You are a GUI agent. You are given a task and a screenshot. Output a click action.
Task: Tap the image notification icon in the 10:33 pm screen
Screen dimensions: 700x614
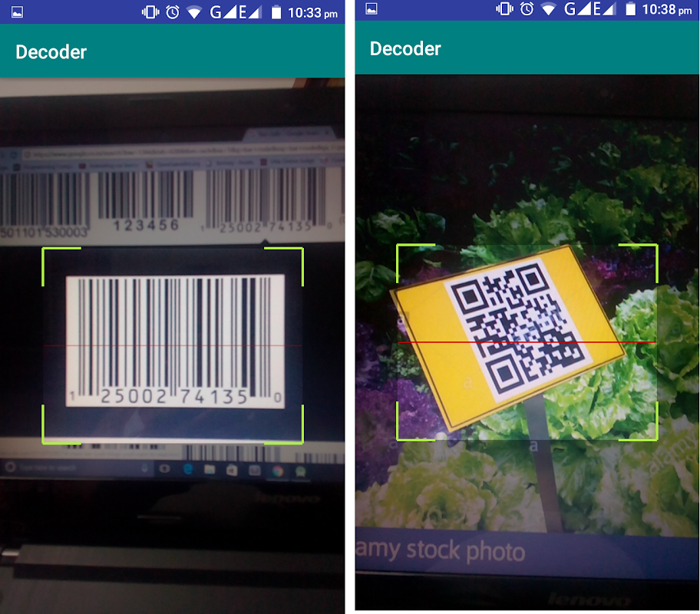[x=17, y=12]
